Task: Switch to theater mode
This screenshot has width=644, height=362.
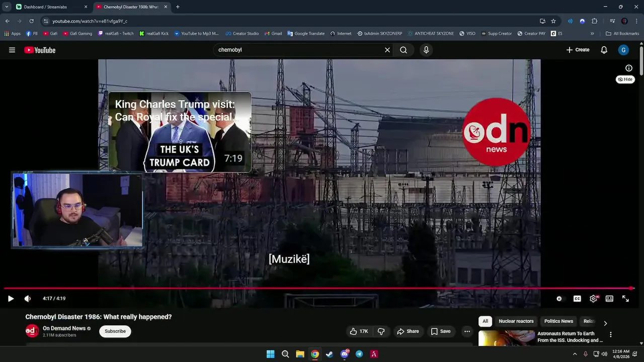Action: [609, 299]
